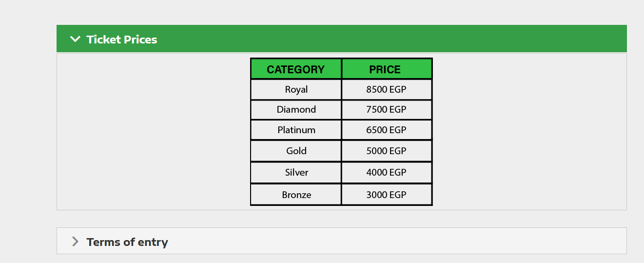This screenshot has height=263, width=644.
Task: Expand the Terms of entry chevron
Action: click(75, 242)
